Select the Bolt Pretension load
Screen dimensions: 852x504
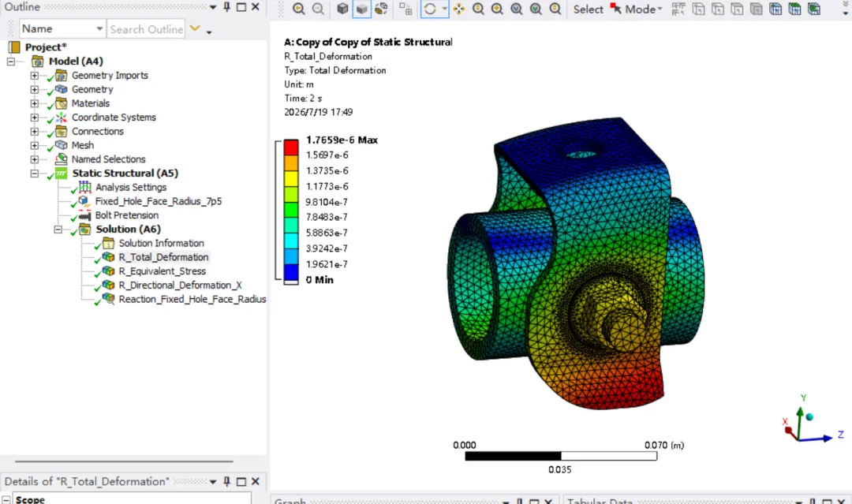click(x=127, y=215)
